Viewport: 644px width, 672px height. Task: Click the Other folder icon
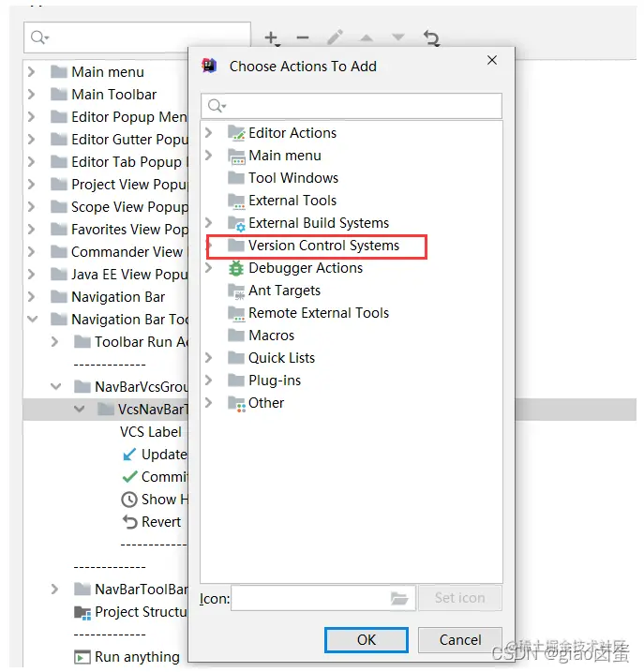pos(236,403)
